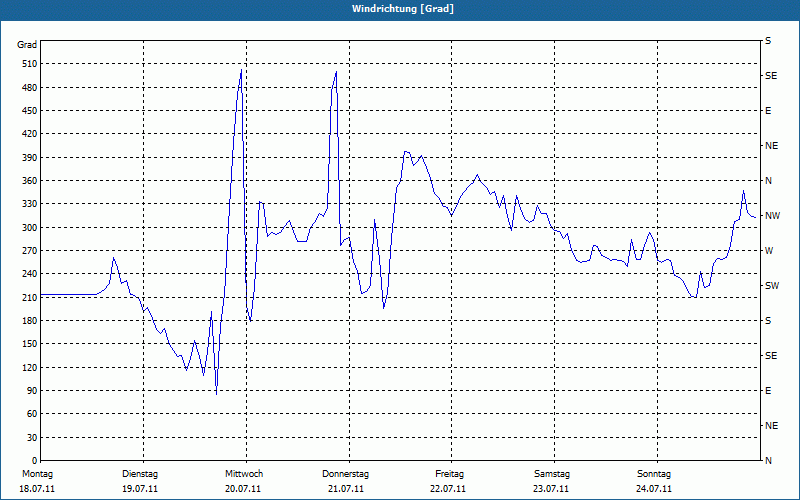
Task: Click the date 22.07.11
Action: coord(448,489)
